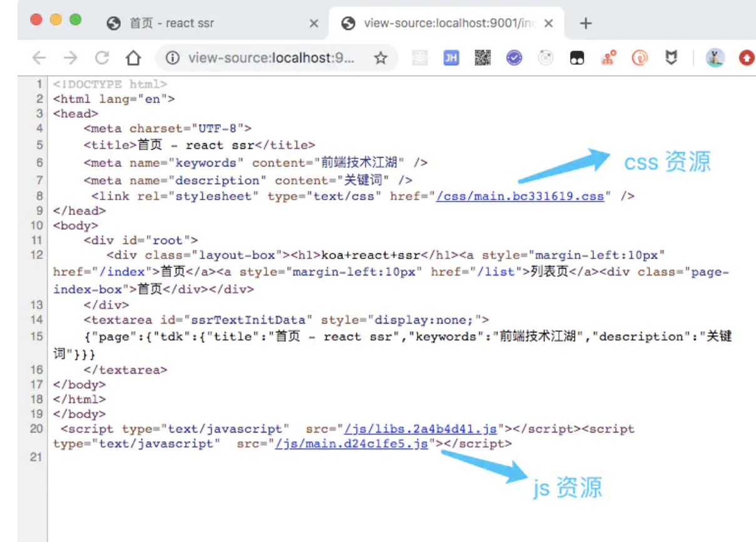This screenshot has width=756, height=542.
Task: Click the browser back arrow
Action: pyautogui.click(x=39, y=58)
